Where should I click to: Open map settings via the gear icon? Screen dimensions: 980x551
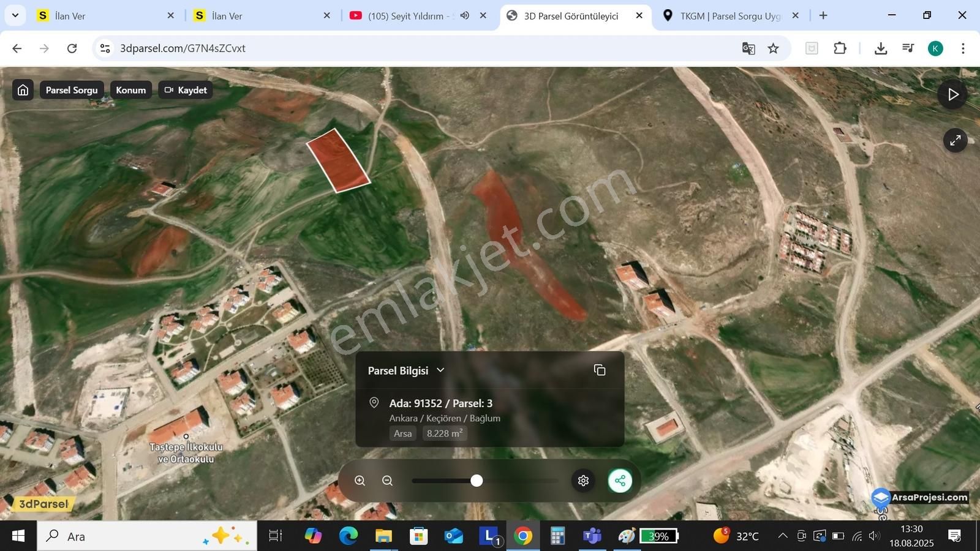tap(582, 481)
